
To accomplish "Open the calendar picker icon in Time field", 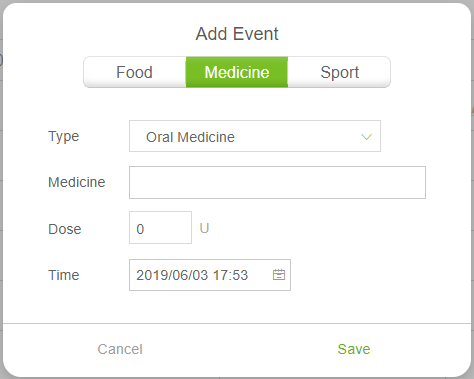I will (x=279, y=275).
